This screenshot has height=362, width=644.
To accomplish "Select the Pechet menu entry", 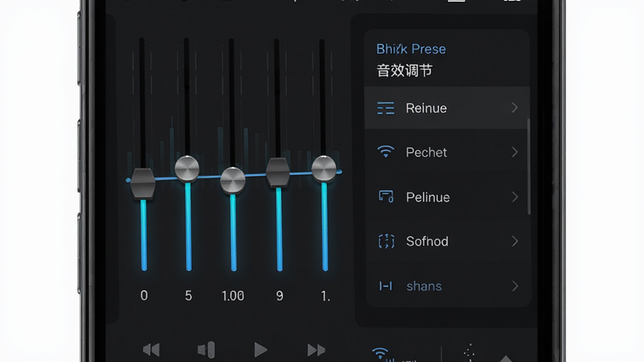I will point(446,152).
